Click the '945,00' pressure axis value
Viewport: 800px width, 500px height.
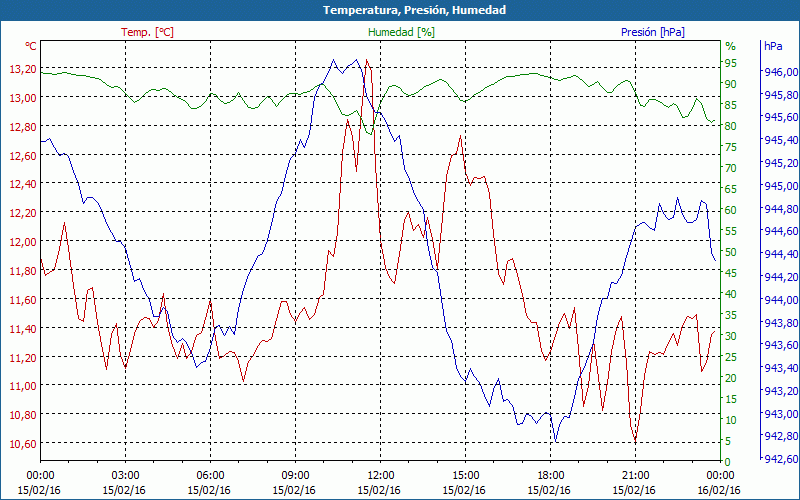point(781,186)
